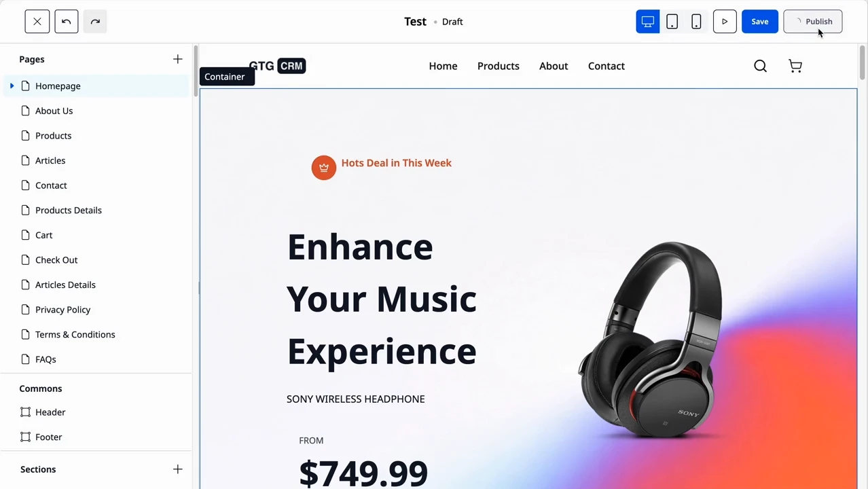Preview the site with the play icon
Screen dimensions: 868x489
pyautogui.click(x=725, y=22)
